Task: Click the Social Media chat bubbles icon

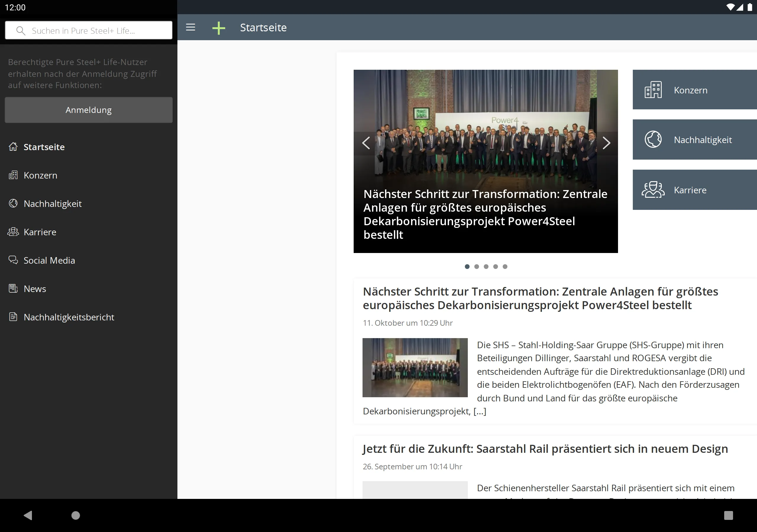Action: (13, 260)
